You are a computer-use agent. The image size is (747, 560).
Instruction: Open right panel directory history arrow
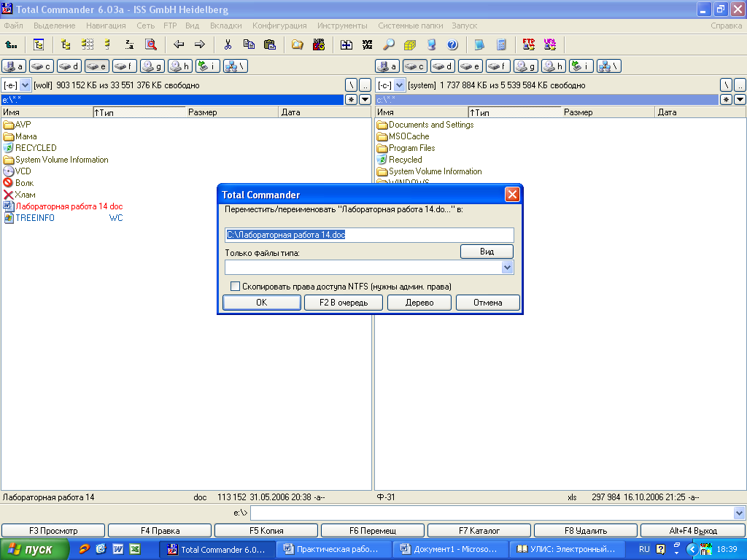coord(740,99)
